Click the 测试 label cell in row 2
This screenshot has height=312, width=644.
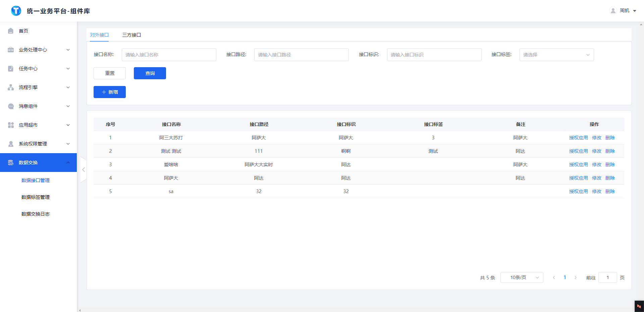433,151
